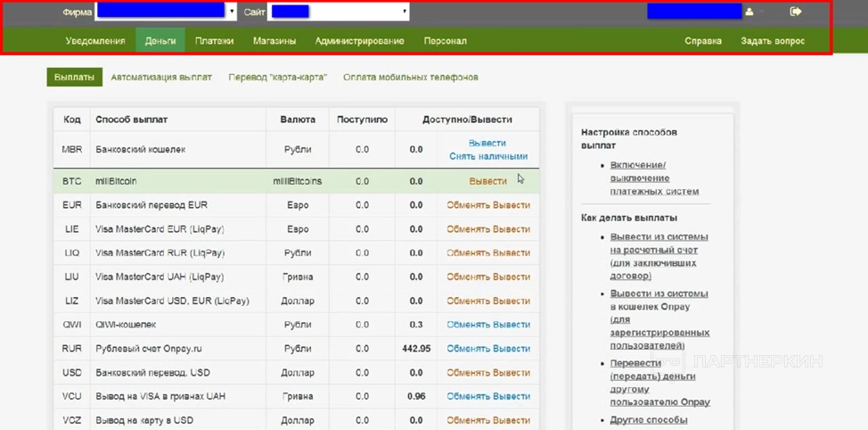Open the Справка help page
868x430 pixels.
click(x=703, y=41)
